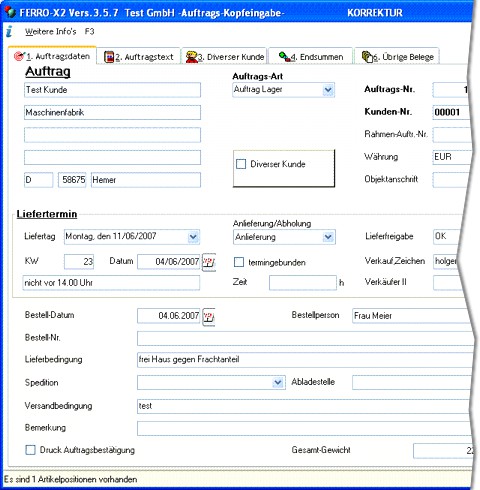
Task: Click the 'nicht vor 14.00 Uhr' field
Action: [111, 283]
